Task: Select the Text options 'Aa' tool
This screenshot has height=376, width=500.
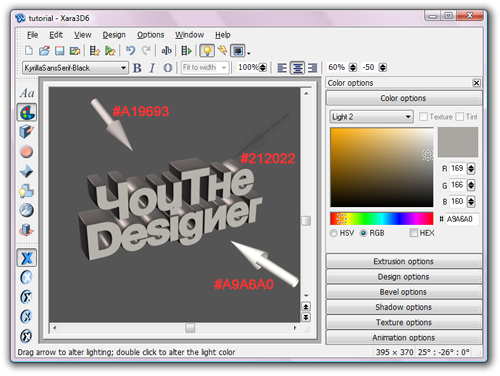Action: (x=27, y=93)
